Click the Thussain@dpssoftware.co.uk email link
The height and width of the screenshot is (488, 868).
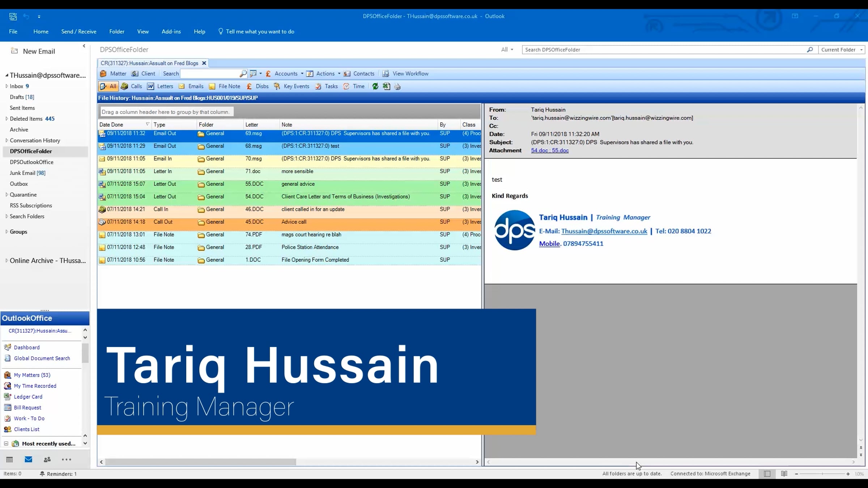604,231
